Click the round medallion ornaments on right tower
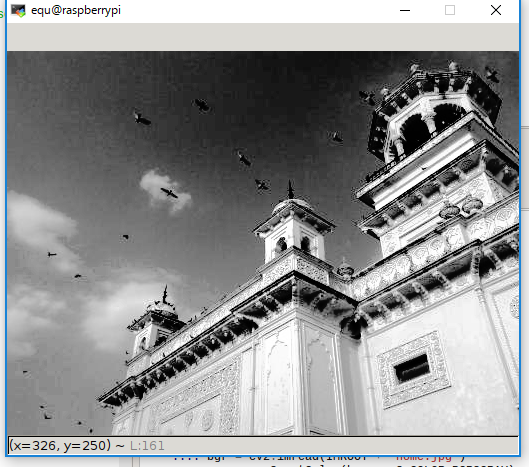 [461, 207]
